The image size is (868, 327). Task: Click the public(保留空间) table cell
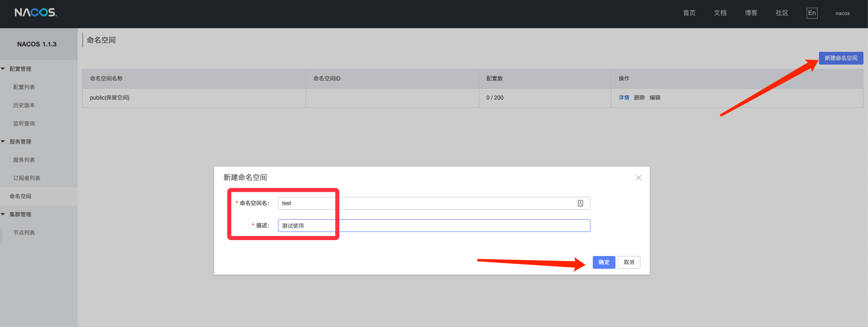pos(194,98)
